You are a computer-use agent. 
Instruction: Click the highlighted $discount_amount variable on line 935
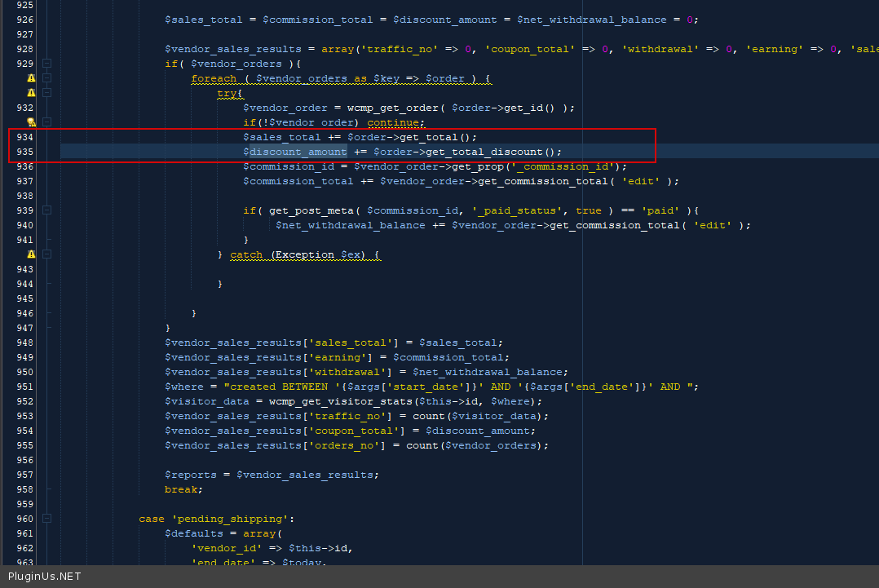[x=295, y=152]
